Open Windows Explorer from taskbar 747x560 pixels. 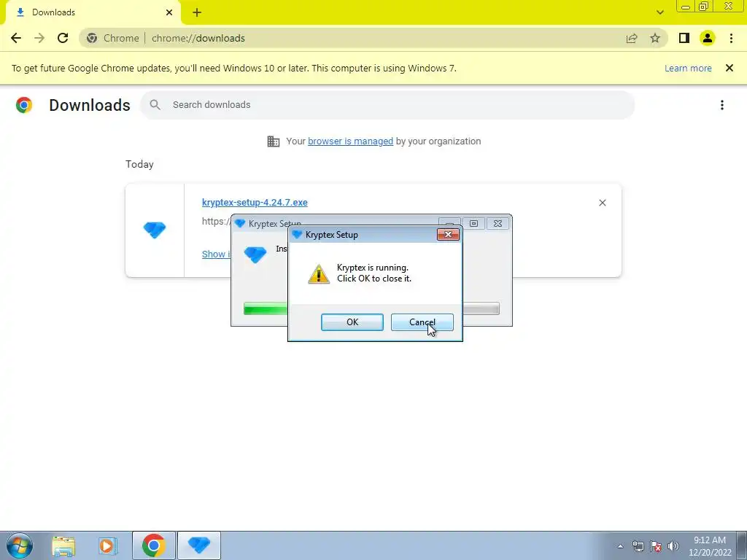[63, 546]
